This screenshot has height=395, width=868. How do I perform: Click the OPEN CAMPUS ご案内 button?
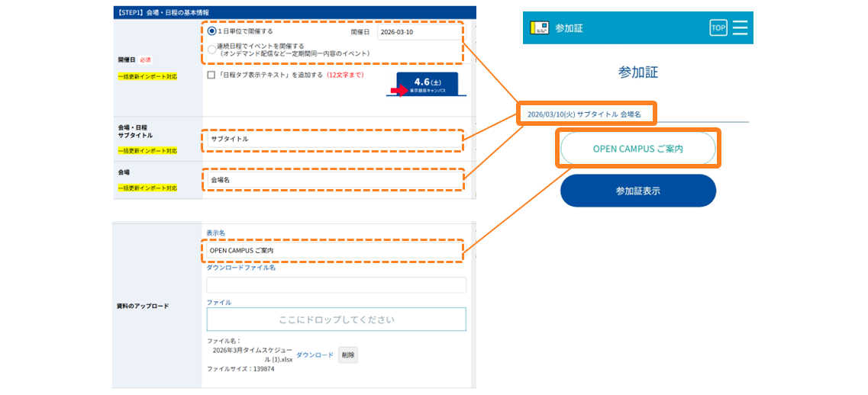pos(637,148)
